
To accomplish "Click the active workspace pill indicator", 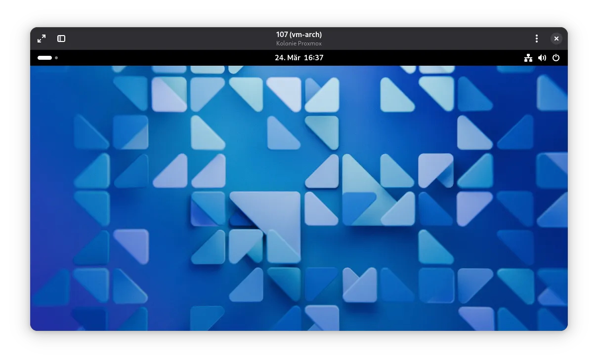I will click(44, 58).
